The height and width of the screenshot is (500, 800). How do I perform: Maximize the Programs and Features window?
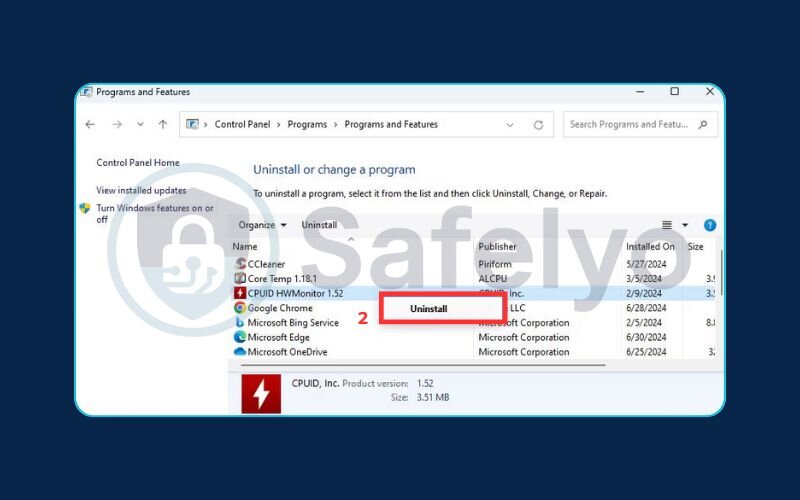tap(674, 91)
